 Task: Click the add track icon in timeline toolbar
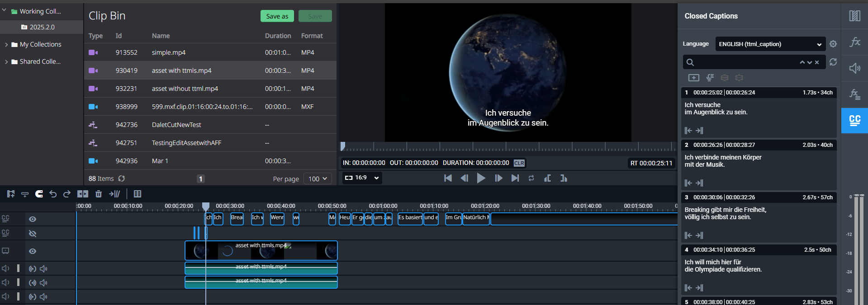pos(11,194)
